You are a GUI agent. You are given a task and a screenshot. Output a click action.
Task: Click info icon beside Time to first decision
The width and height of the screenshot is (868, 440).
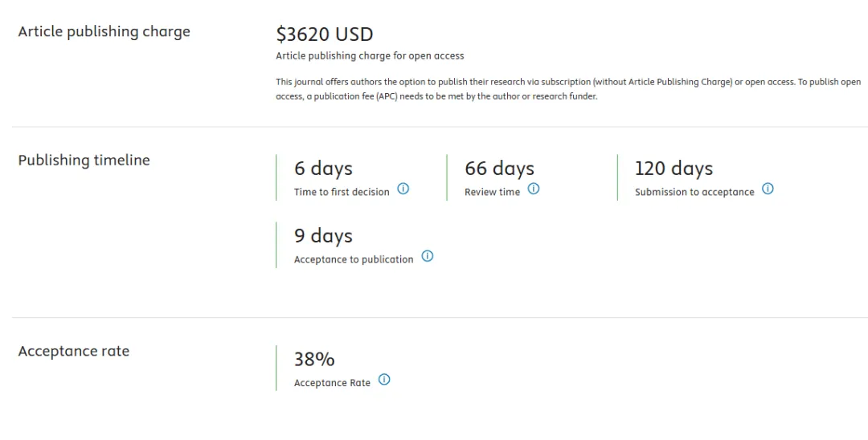403,189
